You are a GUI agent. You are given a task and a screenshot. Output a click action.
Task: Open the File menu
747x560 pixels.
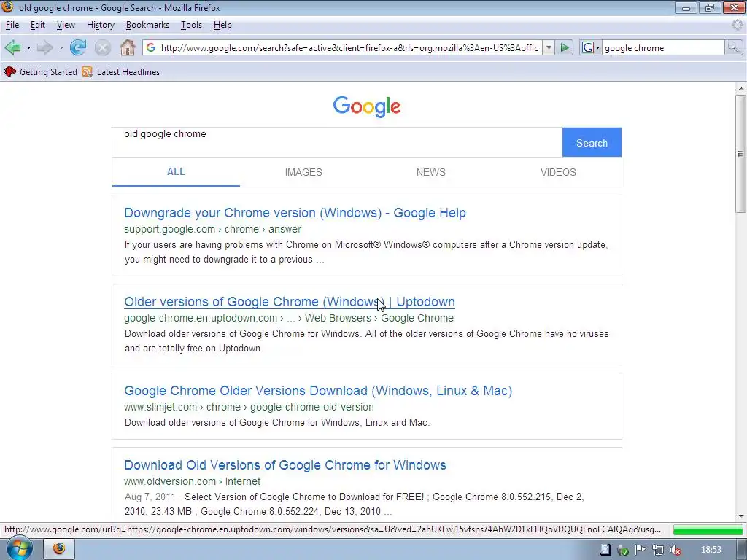[x=12, y=25]
